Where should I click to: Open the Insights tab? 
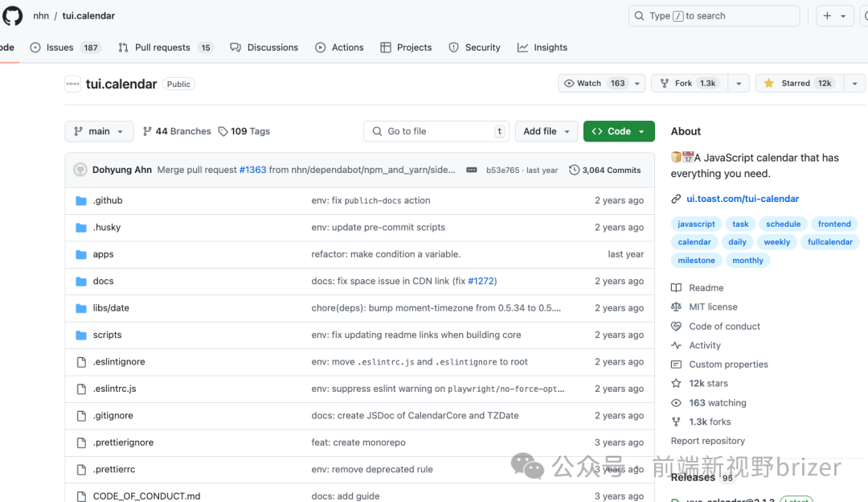[x=542, y=47]
